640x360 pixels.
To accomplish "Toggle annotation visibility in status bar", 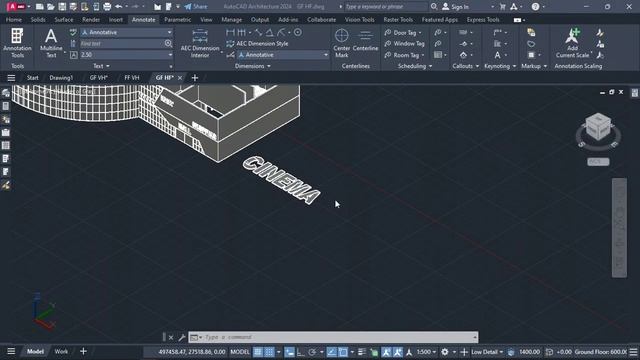I will [386, 351].
